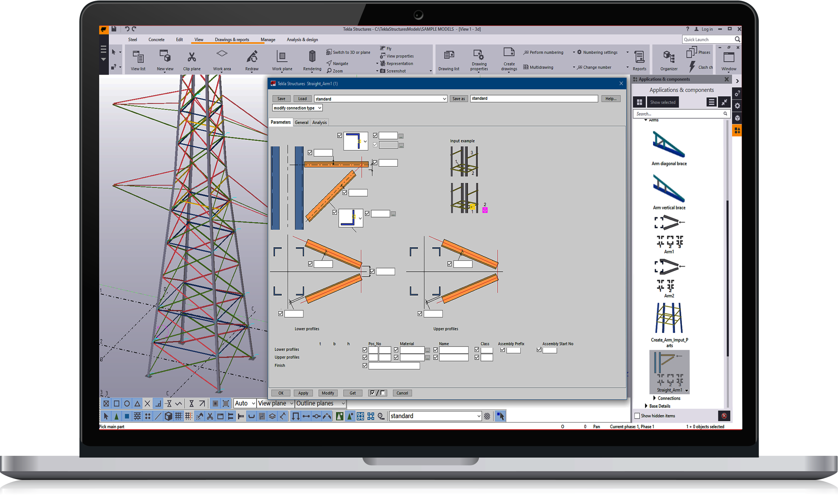Viewport: 838px width, 504px height.
Task: Click the list menu icon beside Show selected
Action: pos(711,102)
